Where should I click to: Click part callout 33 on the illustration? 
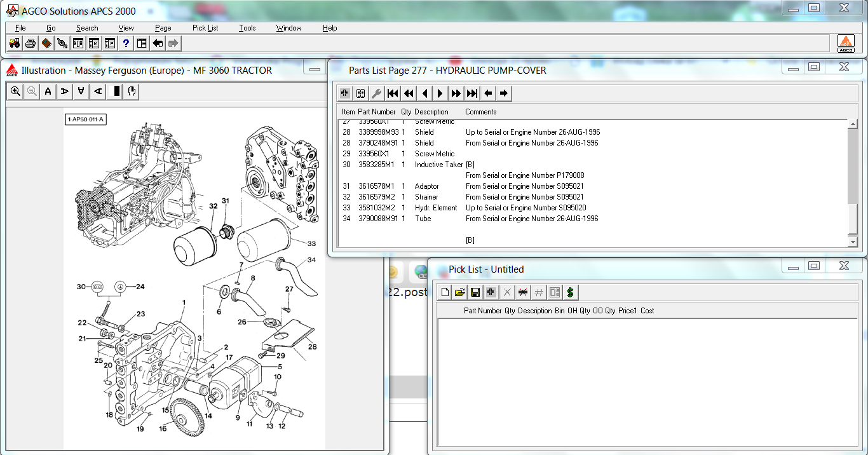(311, 243)
